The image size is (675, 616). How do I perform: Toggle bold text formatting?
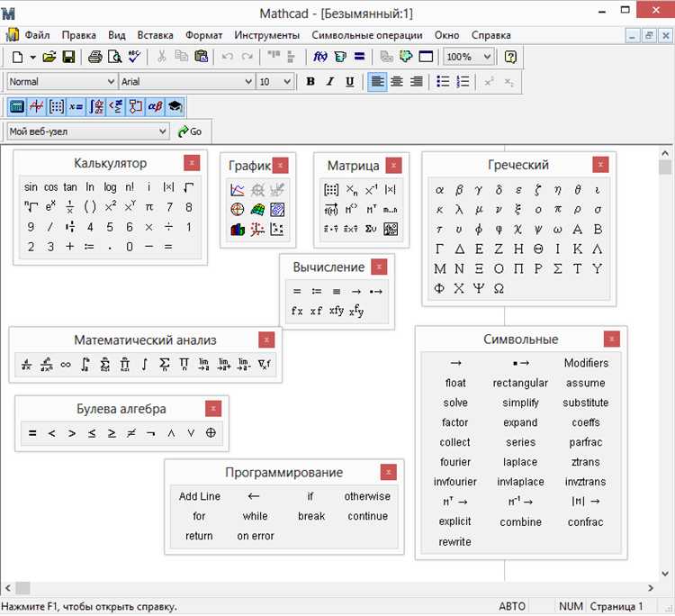310,82
